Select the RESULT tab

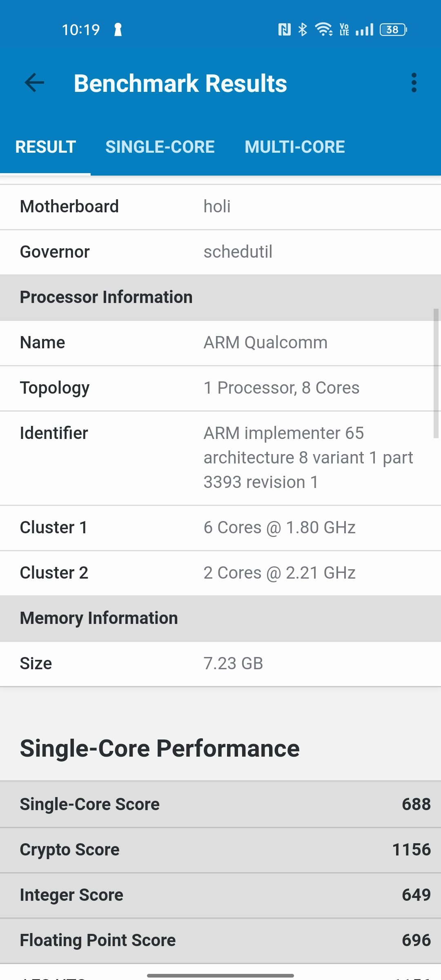[x=45, y=147]
